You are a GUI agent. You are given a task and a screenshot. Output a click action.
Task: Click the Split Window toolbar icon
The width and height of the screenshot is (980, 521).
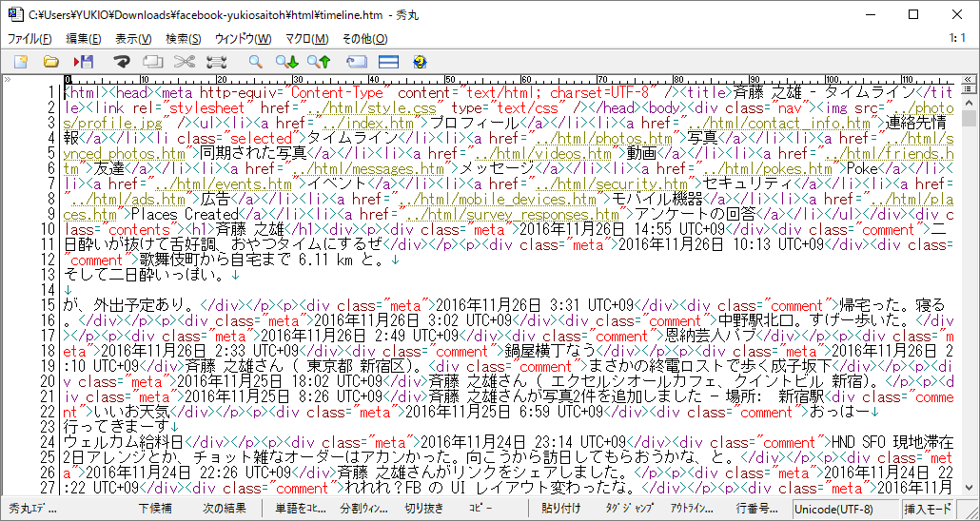pyautogui.click(x=388, y=62)
